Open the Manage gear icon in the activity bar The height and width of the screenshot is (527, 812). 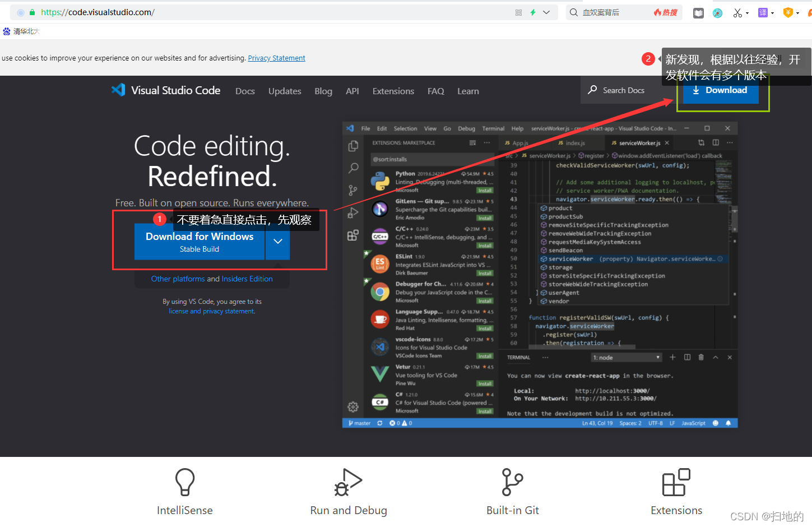[x=353, y=407]
